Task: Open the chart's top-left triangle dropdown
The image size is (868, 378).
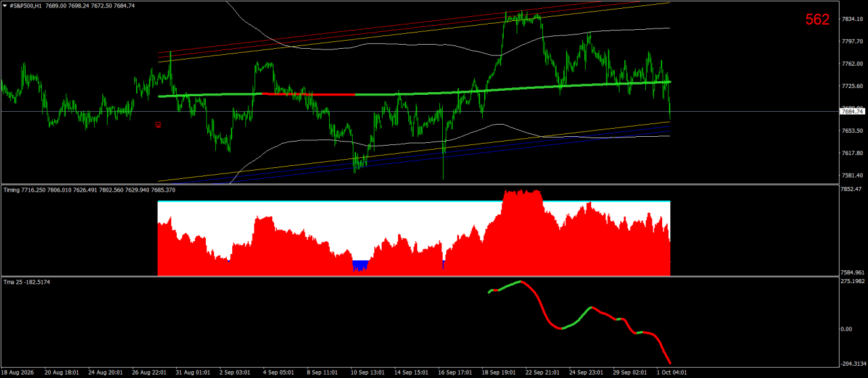Action: 4,5
